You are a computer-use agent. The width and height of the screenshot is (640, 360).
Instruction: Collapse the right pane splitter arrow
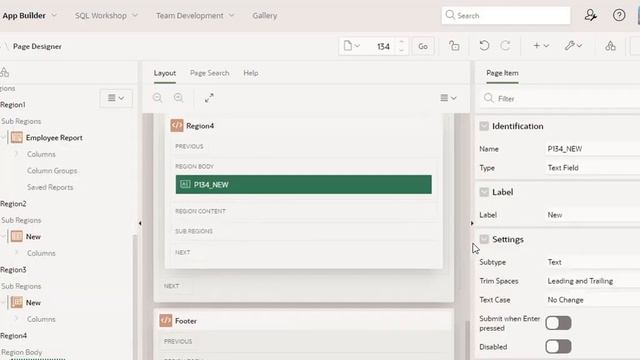pos(472,223)
